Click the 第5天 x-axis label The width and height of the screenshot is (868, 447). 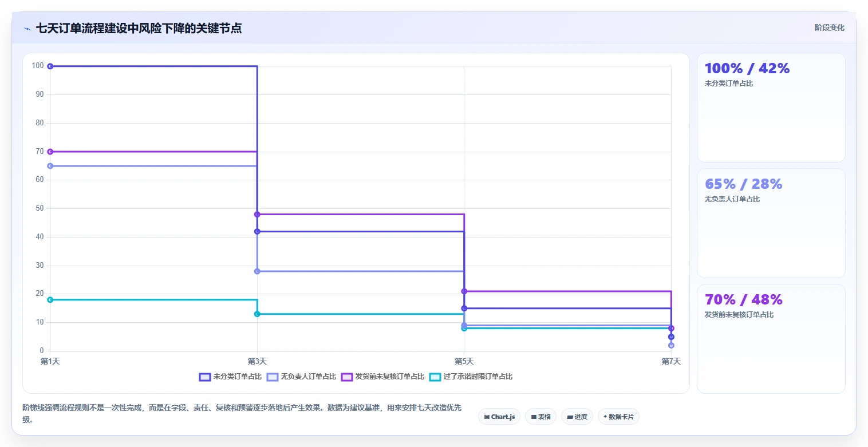coord(464,361)
